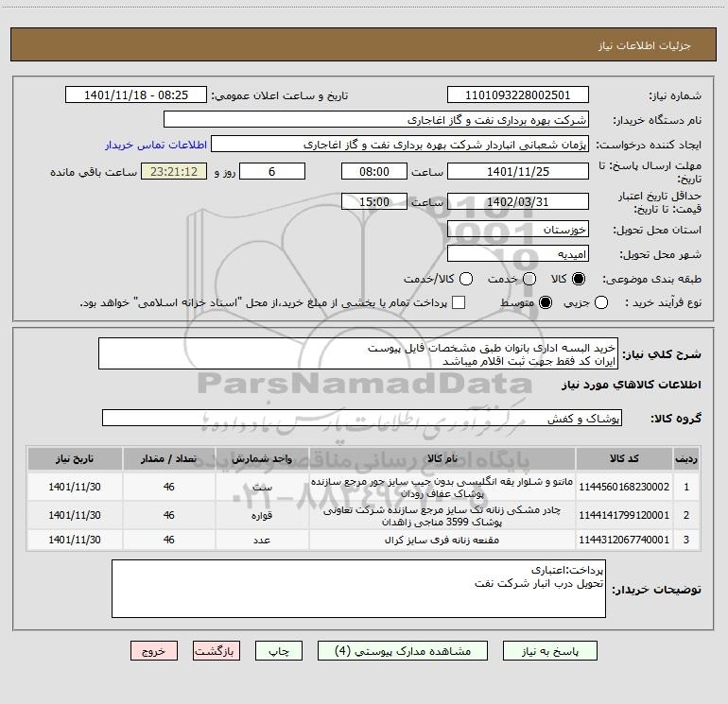Click the پاسخ به نیاز button
This screenshot has width=728, height=704.
(550, 651)
